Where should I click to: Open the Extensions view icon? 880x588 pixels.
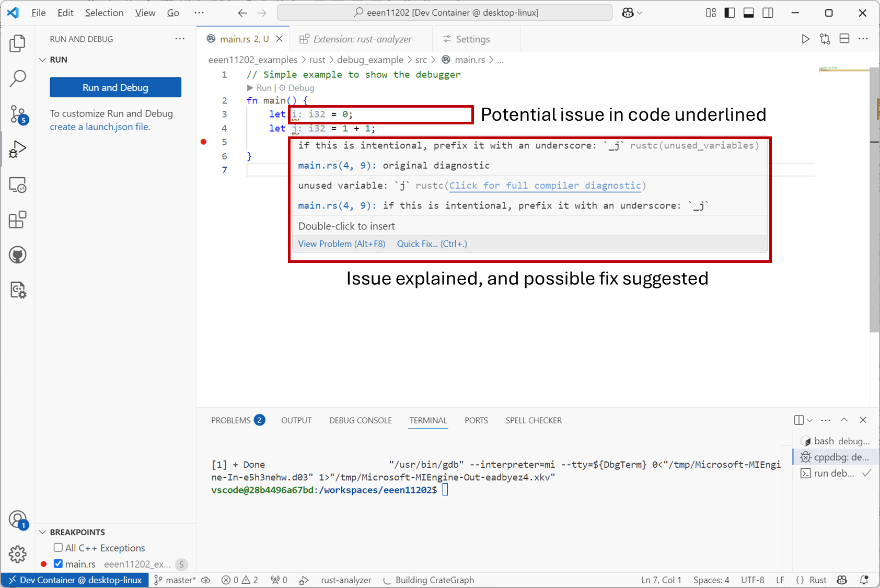[x=17, y=220]
